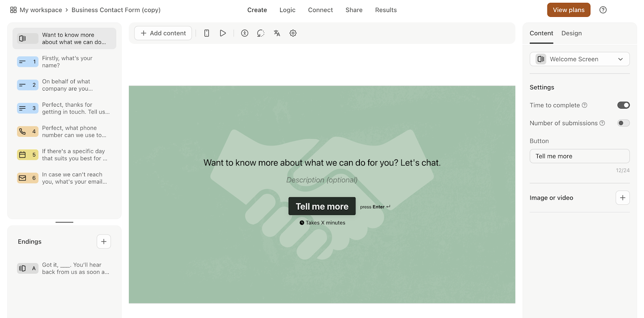The height and width of the screenshot is (318, 644).
Task: Go to the Results tab
Action: 386,10
